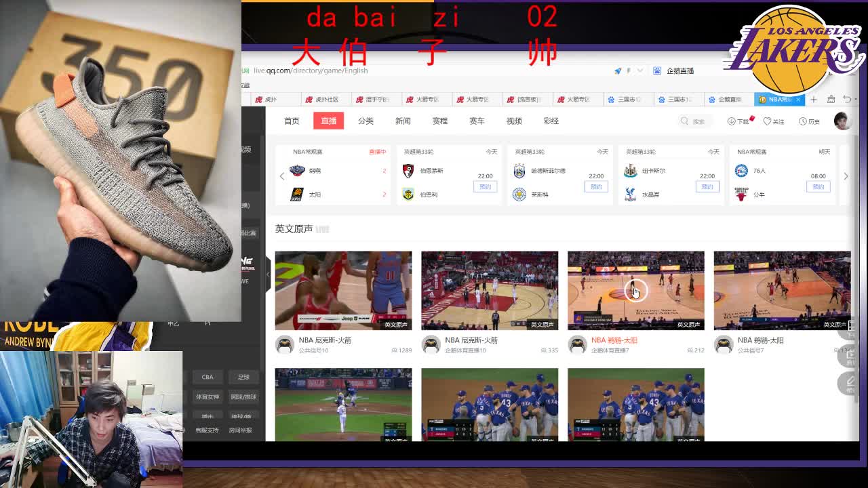Switch to the first 虎扑 browser tab

pyautogui.click(x=275, y=100)
